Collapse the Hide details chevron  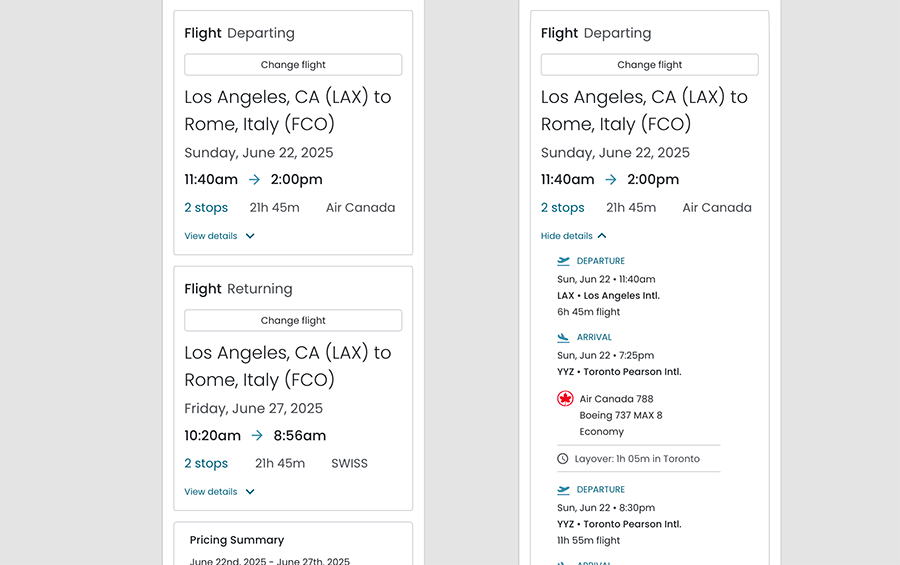[x=602, y=237]
